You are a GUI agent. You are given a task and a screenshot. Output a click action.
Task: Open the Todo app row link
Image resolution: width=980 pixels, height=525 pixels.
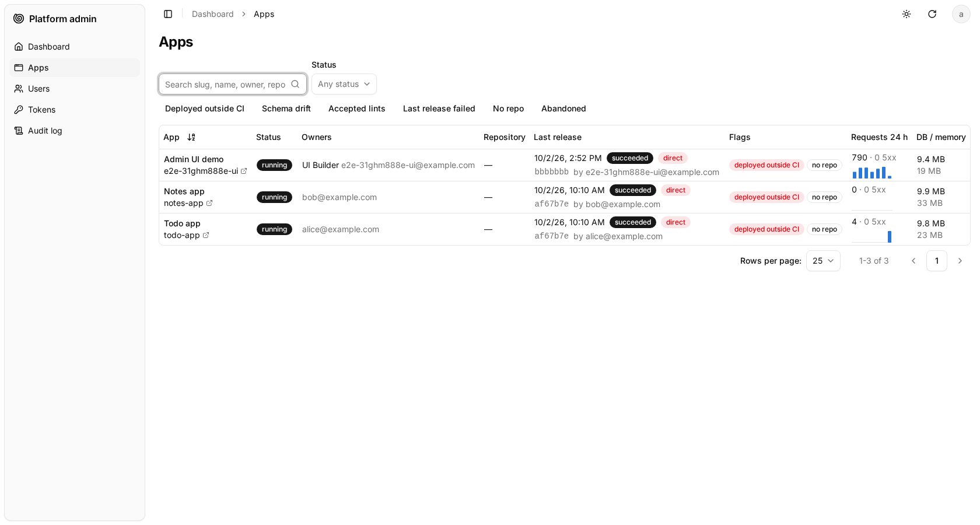pyautogui.click(x=182, y=223)
